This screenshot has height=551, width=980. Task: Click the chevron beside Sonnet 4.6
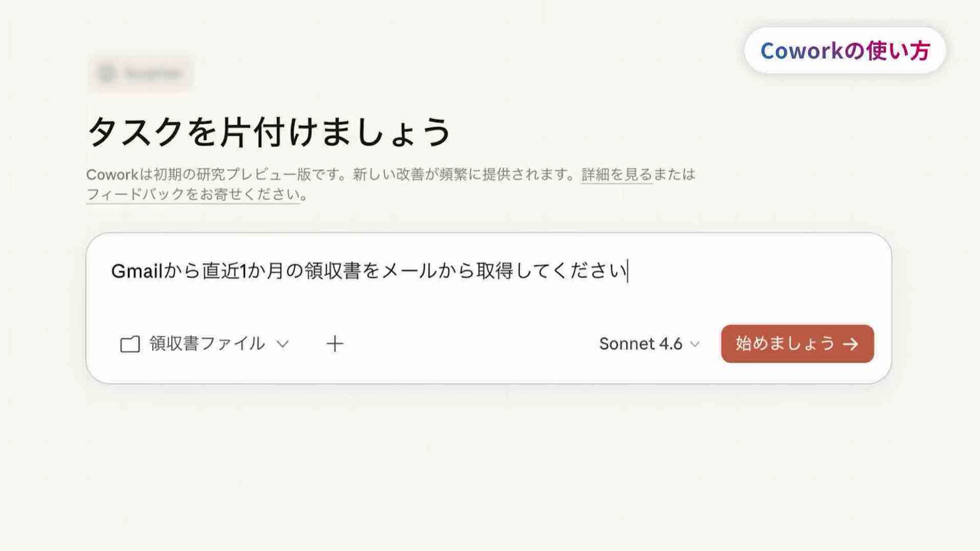point(695,344)
